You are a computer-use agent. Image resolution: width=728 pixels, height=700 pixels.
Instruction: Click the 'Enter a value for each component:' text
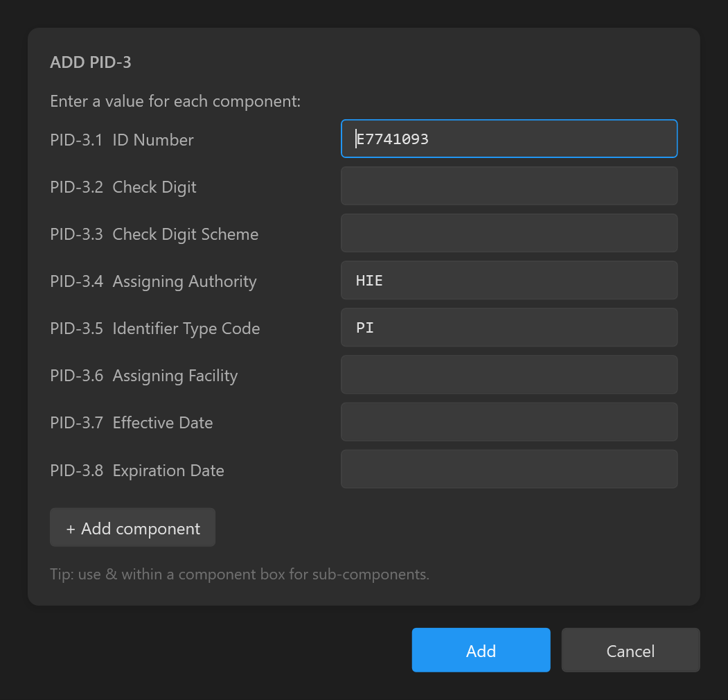coord(175,101)
